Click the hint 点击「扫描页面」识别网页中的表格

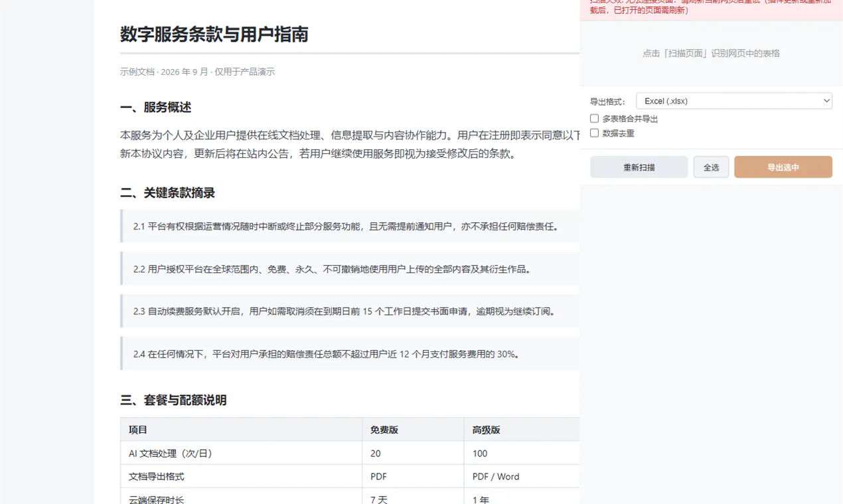[x=711, y=53]
